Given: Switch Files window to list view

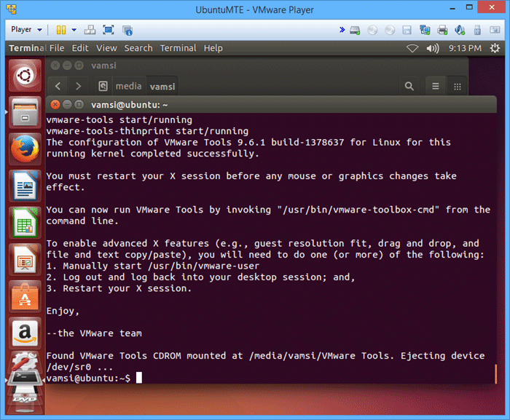Looking at the screenshot, I should pyautogui.click(x=436, y=86).
